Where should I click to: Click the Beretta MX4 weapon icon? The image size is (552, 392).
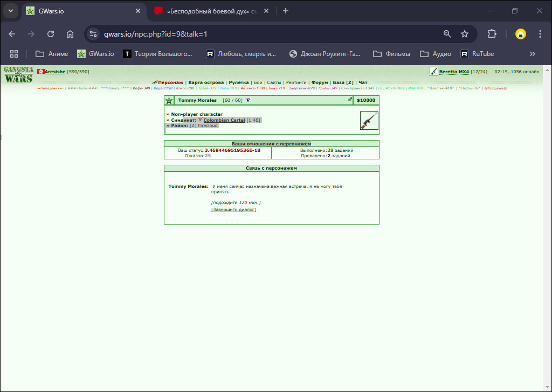[x=434, y=72]
